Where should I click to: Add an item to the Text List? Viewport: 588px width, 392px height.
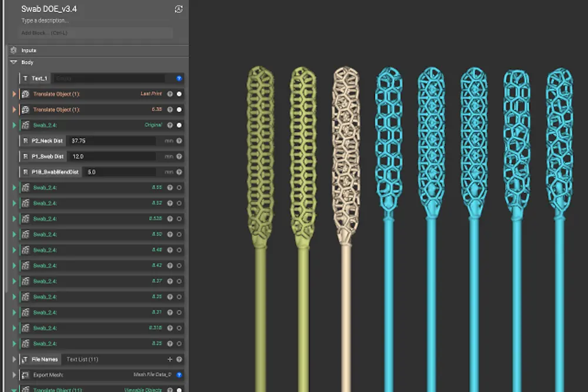(x=170, y=359)
